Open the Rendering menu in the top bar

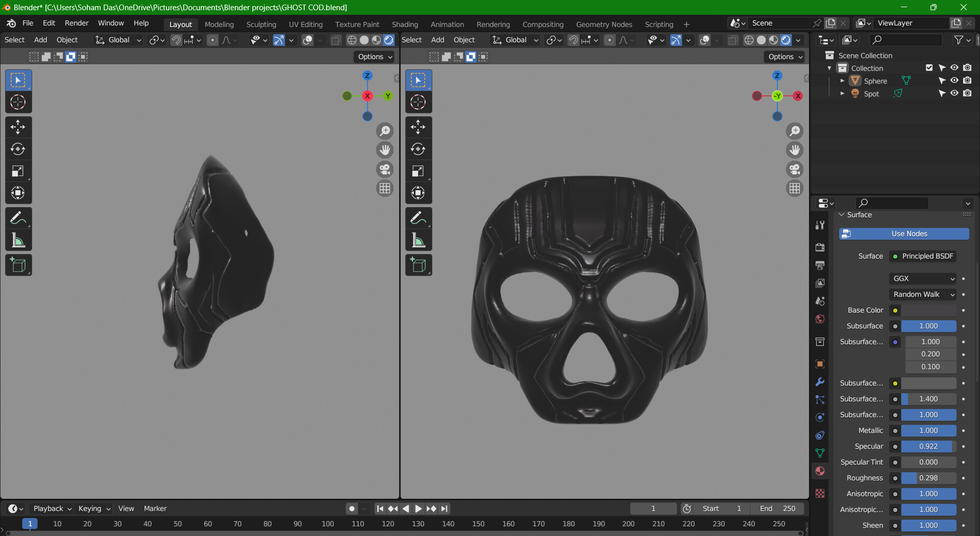[x=493, y=24]
